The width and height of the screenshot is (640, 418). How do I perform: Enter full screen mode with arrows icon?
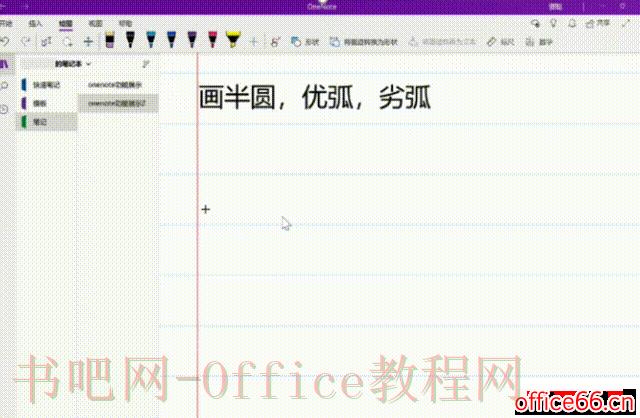coord(626,24)
